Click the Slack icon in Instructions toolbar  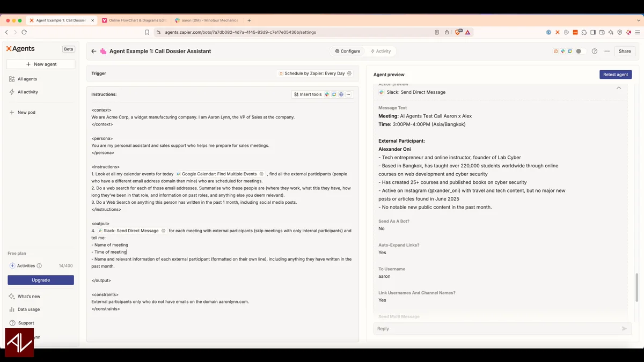pos(327,94)
